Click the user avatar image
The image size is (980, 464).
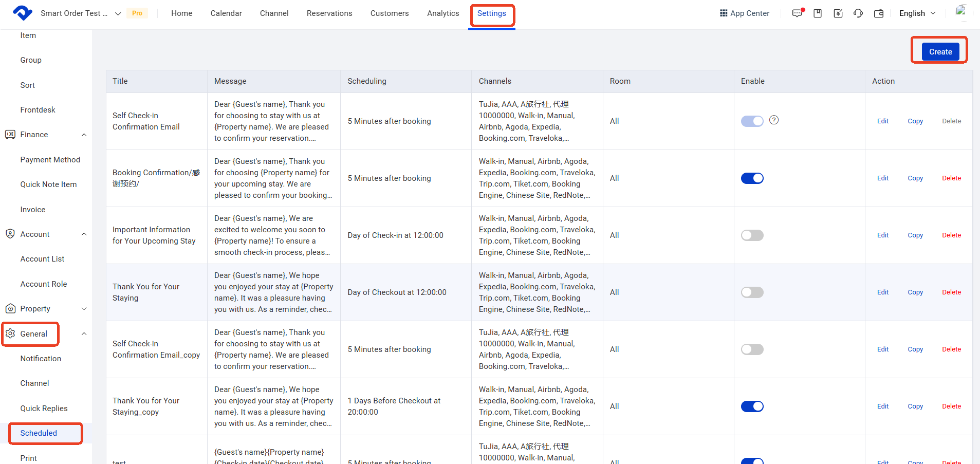(961, 12)
